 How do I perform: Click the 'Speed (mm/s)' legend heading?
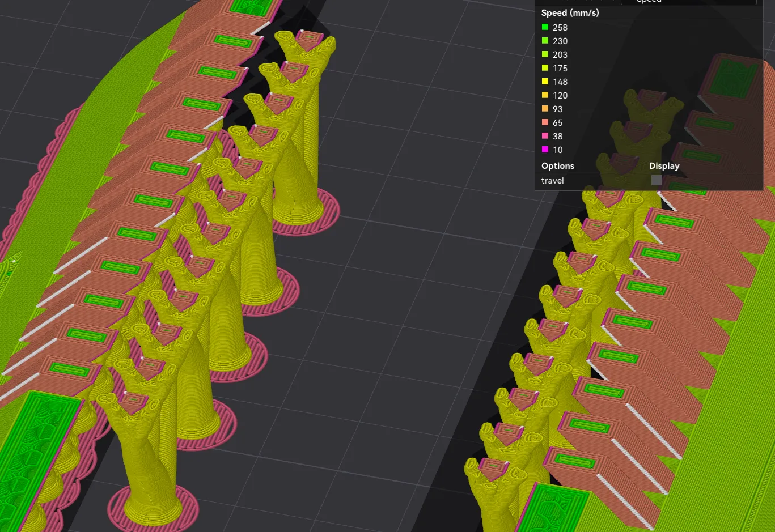[570, 12]
